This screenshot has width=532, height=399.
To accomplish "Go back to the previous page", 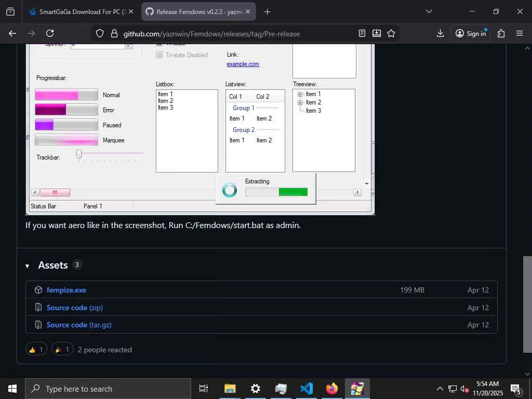I will (12, 33).
